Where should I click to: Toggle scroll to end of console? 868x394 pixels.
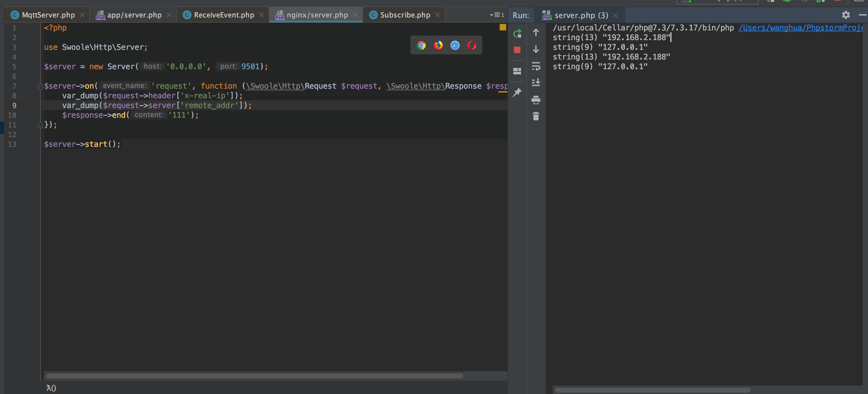click(536, 82)
